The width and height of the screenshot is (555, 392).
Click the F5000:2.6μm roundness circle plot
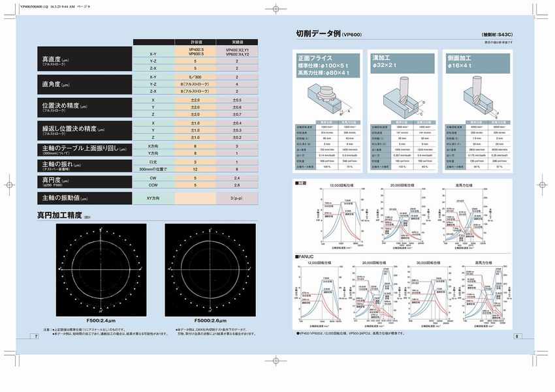(x=210, y=269)
